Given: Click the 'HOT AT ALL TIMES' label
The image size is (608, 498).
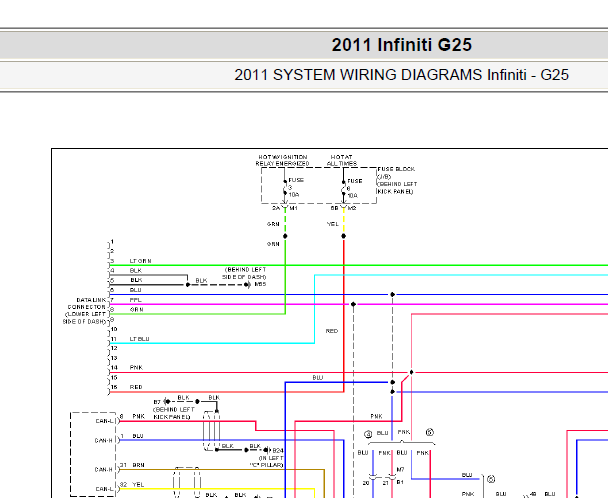Looking at the screenshot, I should pos(342,160).
